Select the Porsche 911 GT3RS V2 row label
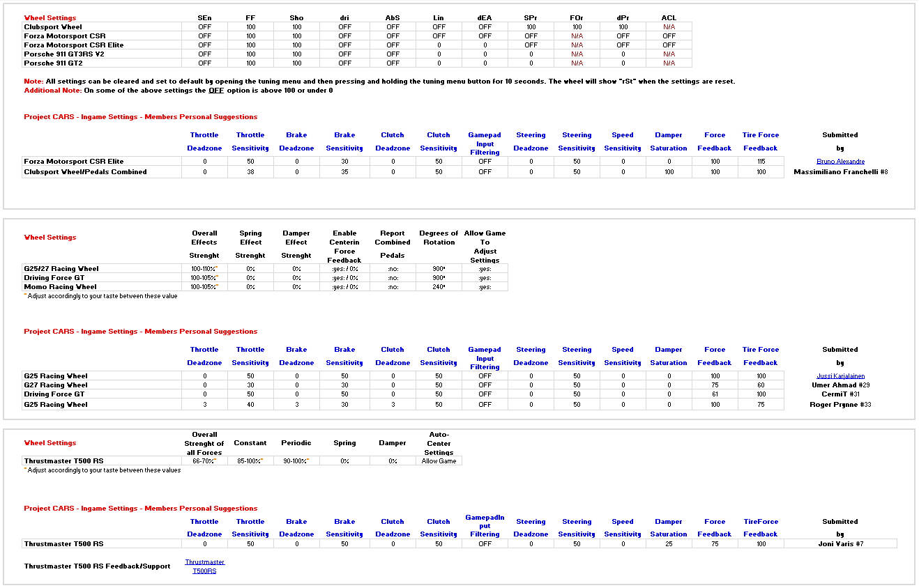This screenshot has width=919, height=588. (63, 54)
